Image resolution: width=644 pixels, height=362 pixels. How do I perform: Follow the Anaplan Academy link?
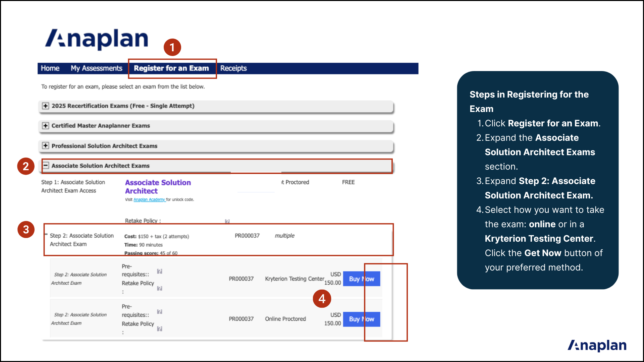click(149, 199)
